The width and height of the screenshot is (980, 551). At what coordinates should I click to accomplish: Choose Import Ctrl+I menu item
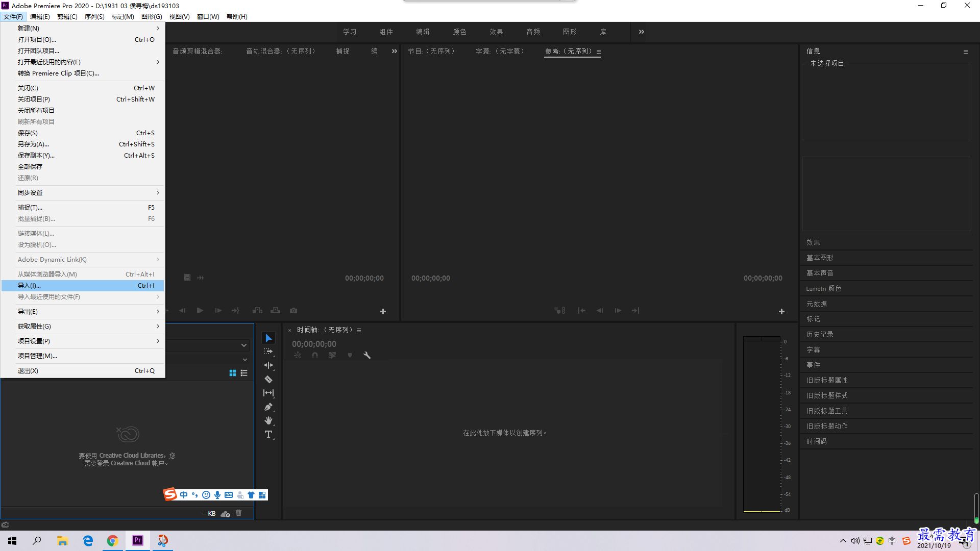click(83, 285)
